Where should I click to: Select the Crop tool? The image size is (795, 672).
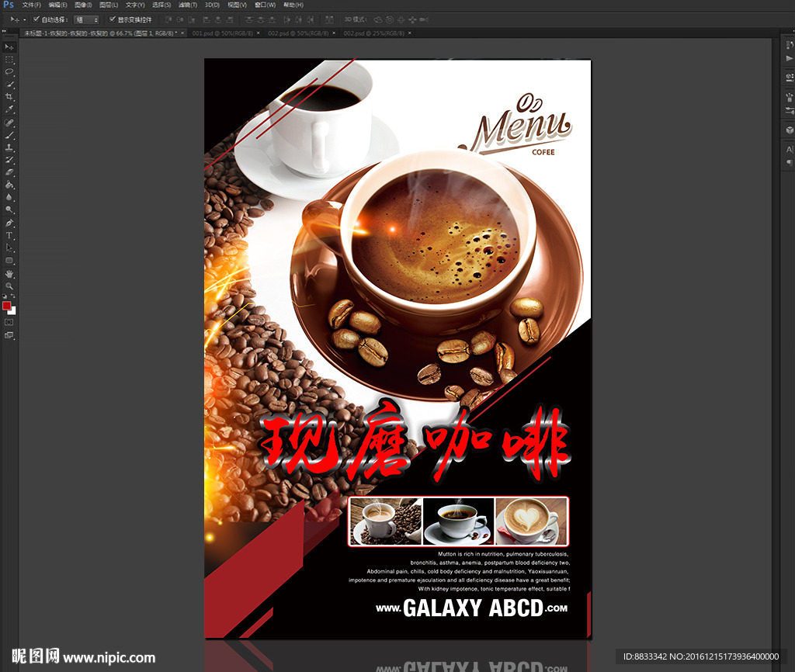point(9,96)
